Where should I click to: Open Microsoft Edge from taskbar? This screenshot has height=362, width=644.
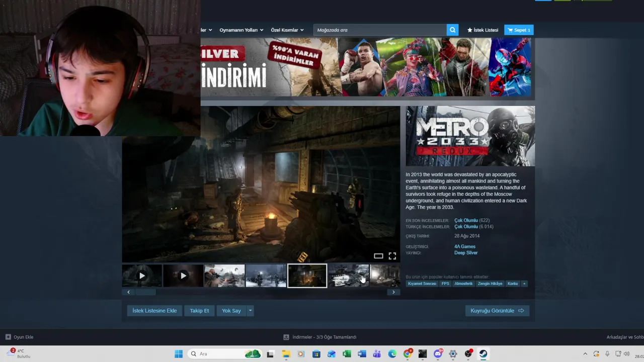(392, 354)
